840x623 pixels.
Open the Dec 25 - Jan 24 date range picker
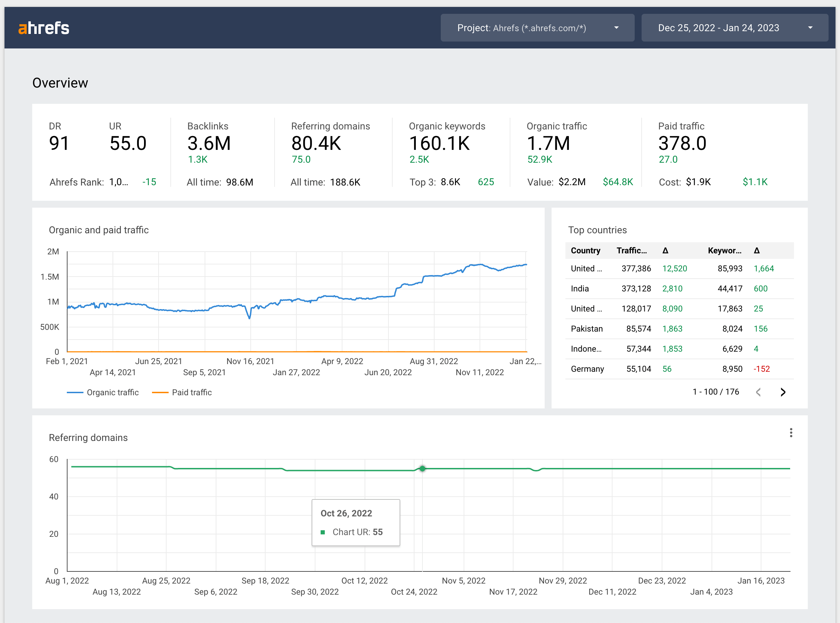tap(734, 28)
